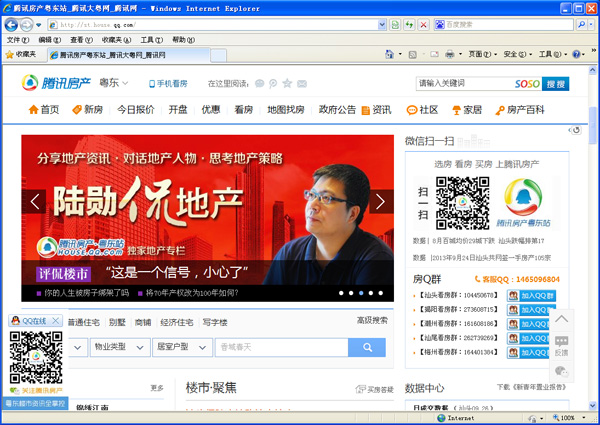This screenshot has height=425, width=600.
Task: Open the 收藏夹 menu in menu bar
Action: [x=116, y=40]
